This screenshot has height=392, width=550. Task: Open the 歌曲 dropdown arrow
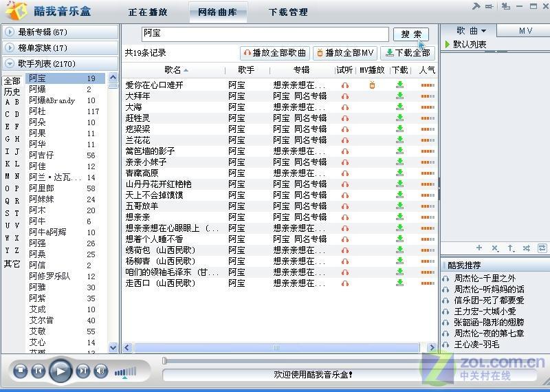[x=484, y=31]
